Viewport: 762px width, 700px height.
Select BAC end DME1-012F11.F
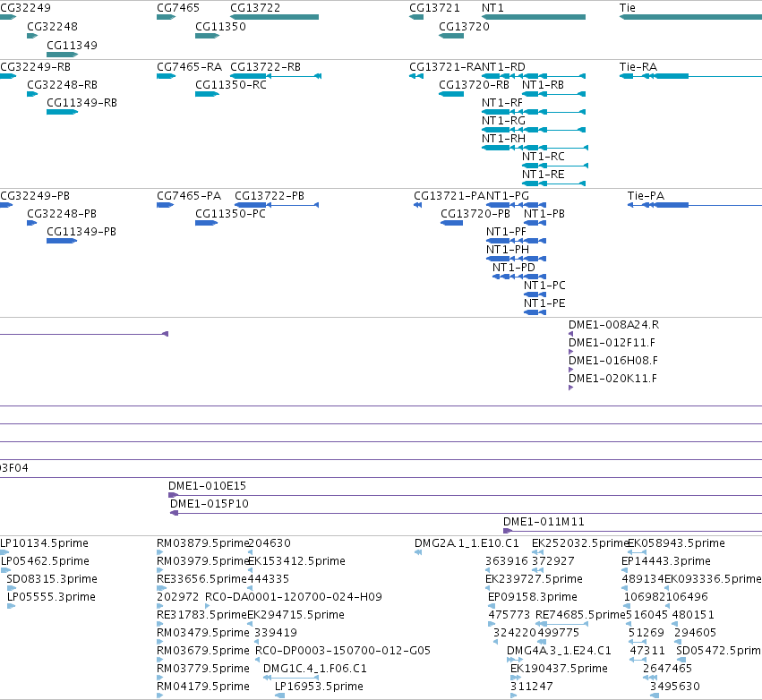click(612, 343)
